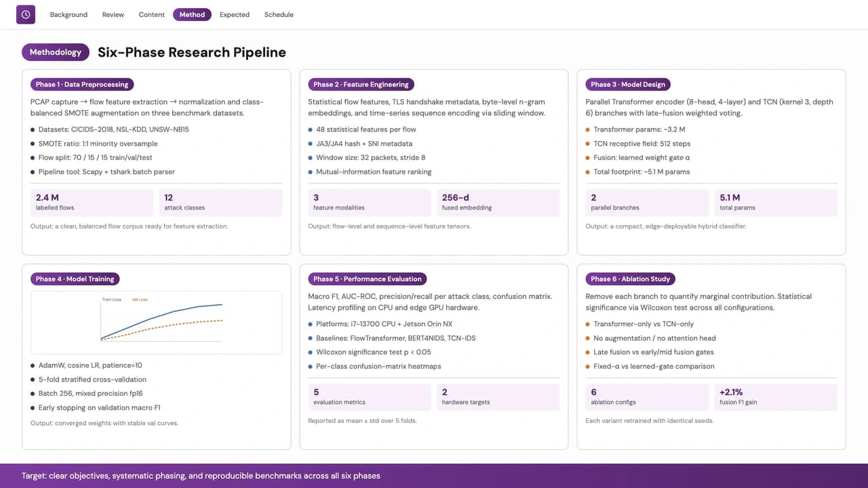
Task: Select the Phase 3 · Model Design label
Action: tap(628, 85)
